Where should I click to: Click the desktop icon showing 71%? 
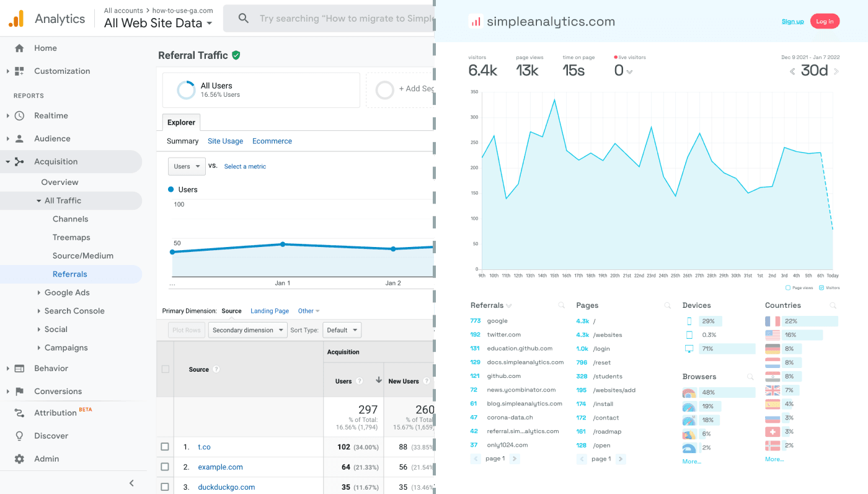[x=689, y=349]
